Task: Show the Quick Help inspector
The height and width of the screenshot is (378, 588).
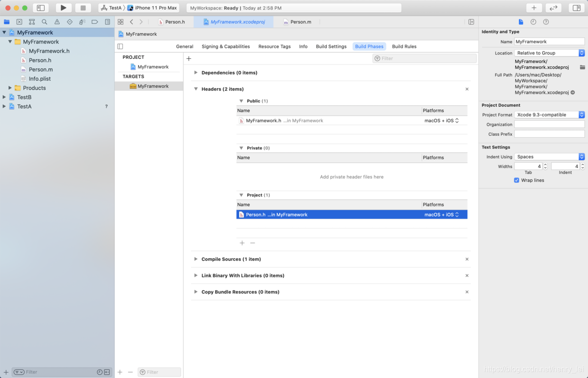Action: 546,22
